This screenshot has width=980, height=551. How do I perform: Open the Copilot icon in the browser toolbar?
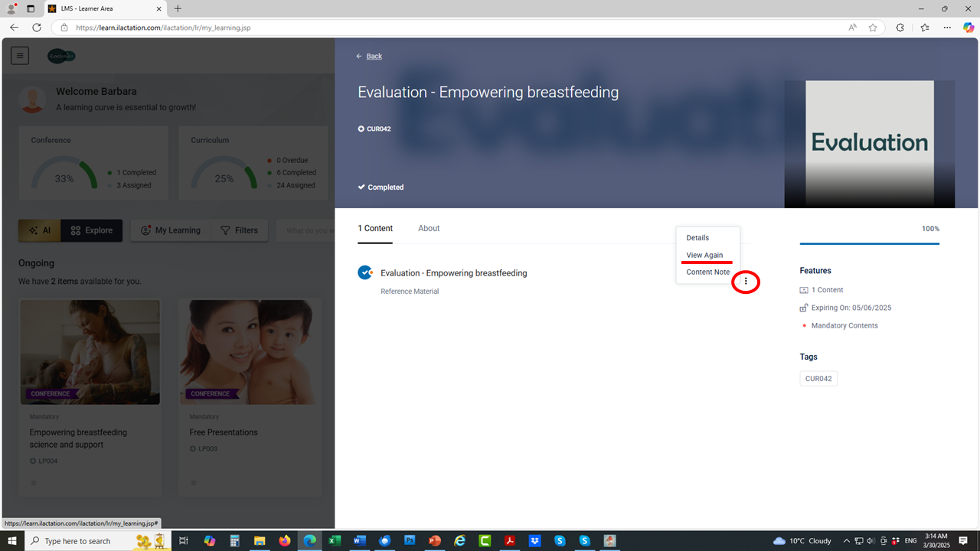[x=969, y=28]
